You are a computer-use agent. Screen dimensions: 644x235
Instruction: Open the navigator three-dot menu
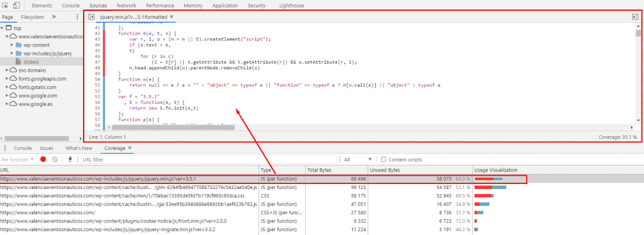coord(77,17)
